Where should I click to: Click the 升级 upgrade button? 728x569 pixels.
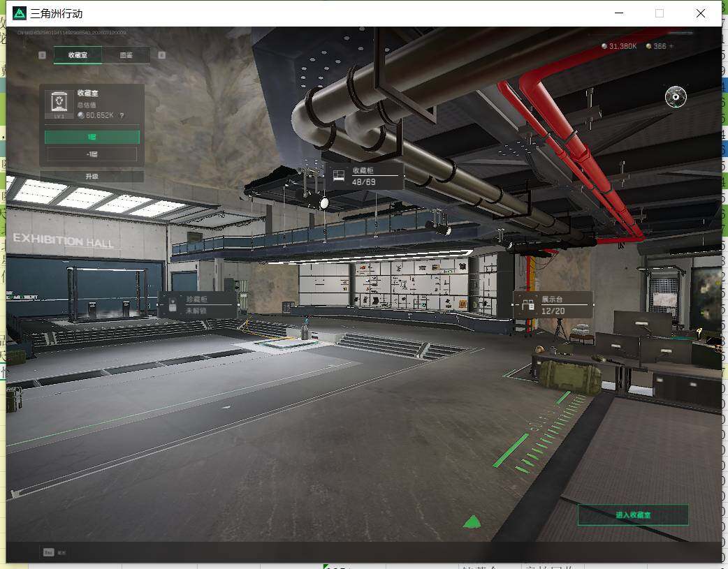click(x=92, y=177)
